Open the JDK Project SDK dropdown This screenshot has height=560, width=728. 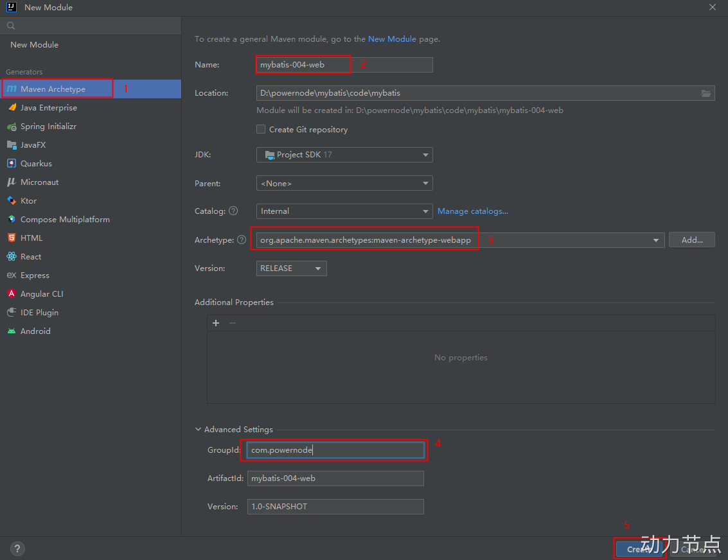(x=344, y=155)
